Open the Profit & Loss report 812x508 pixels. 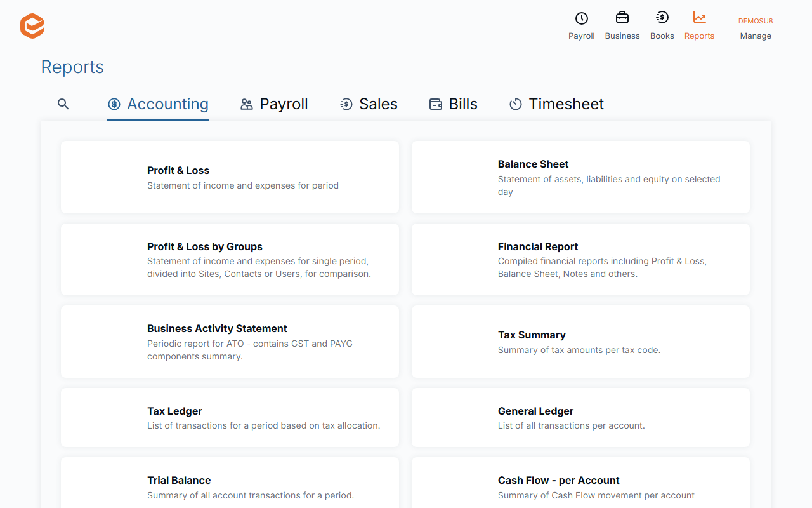pos(230,177)
